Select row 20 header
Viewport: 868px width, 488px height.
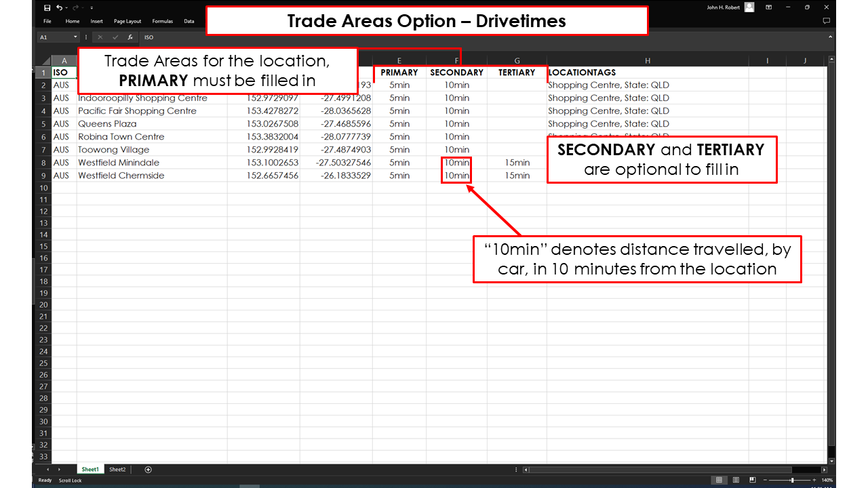tap(43, 305)
